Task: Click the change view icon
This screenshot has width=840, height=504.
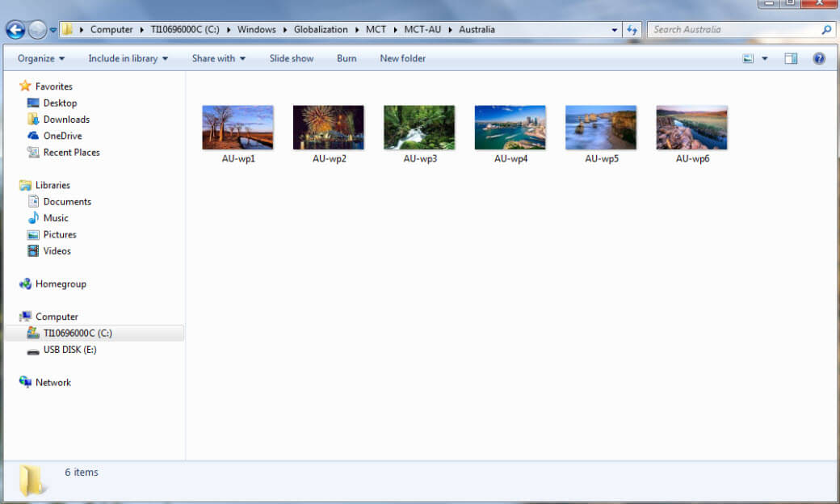Action: tap(748, 58)
